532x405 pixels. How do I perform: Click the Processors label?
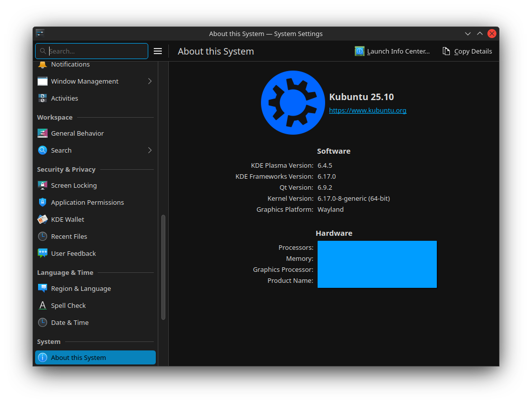(x=296, y=248)
